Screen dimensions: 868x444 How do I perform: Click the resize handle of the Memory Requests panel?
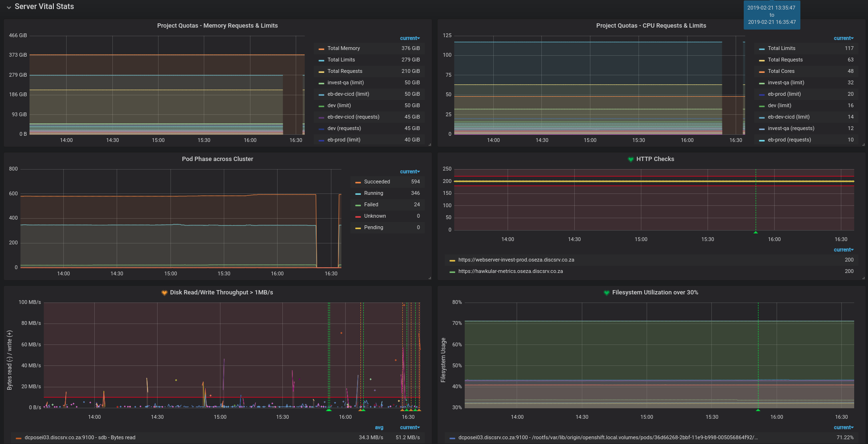(x=429, y=144)
